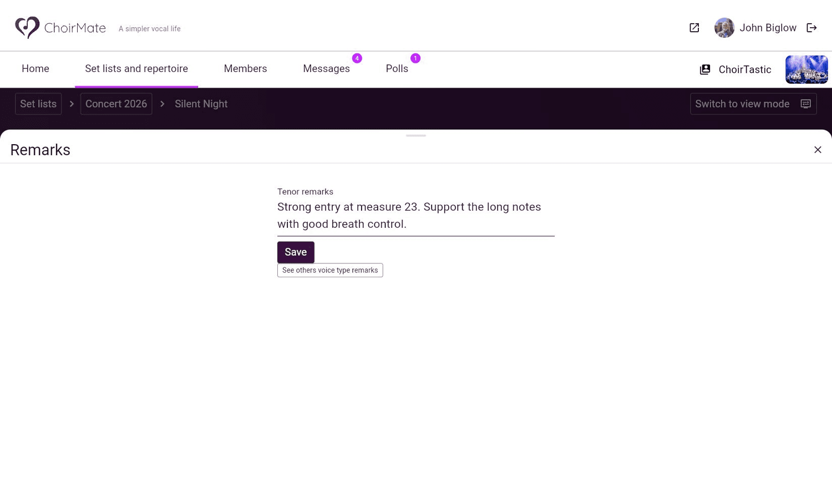
Task: Close the Remarks panel
Action: (x=818, y=150)
